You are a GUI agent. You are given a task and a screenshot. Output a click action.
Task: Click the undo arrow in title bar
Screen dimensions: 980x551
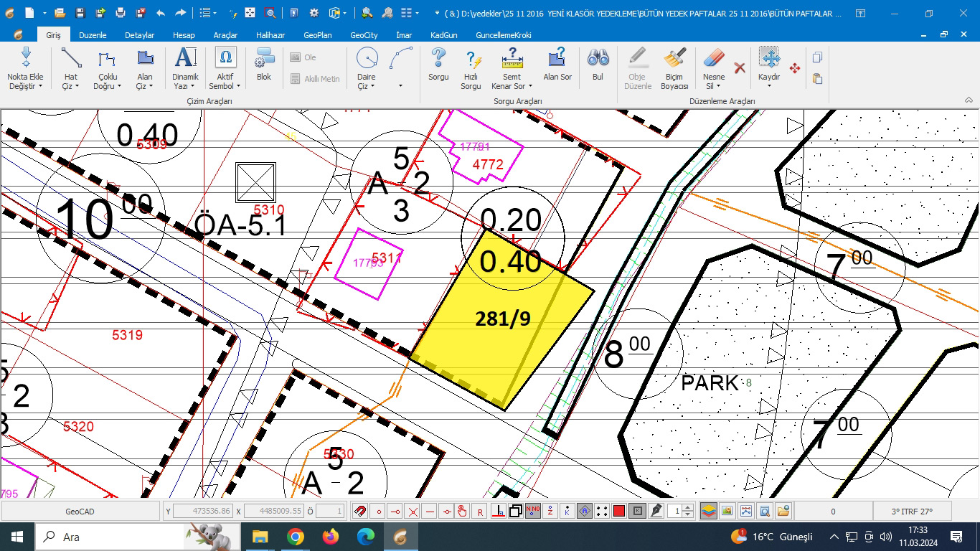click(x=161, y=13)
